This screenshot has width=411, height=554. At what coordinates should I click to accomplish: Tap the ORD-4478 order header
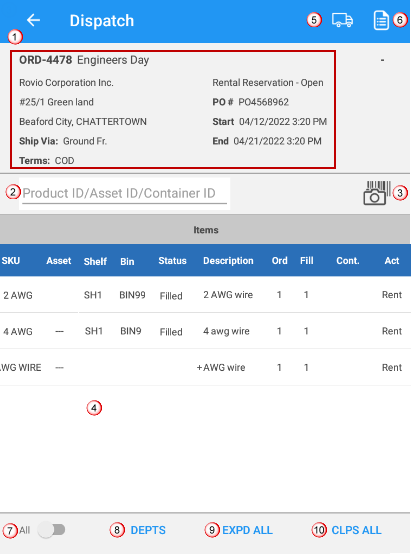point(84,60)
